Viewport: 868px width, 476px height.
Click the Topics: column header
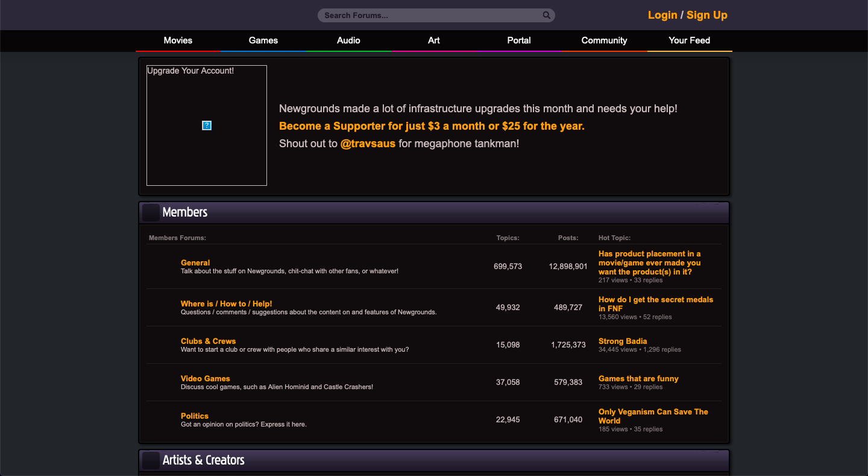pos(508,238)
